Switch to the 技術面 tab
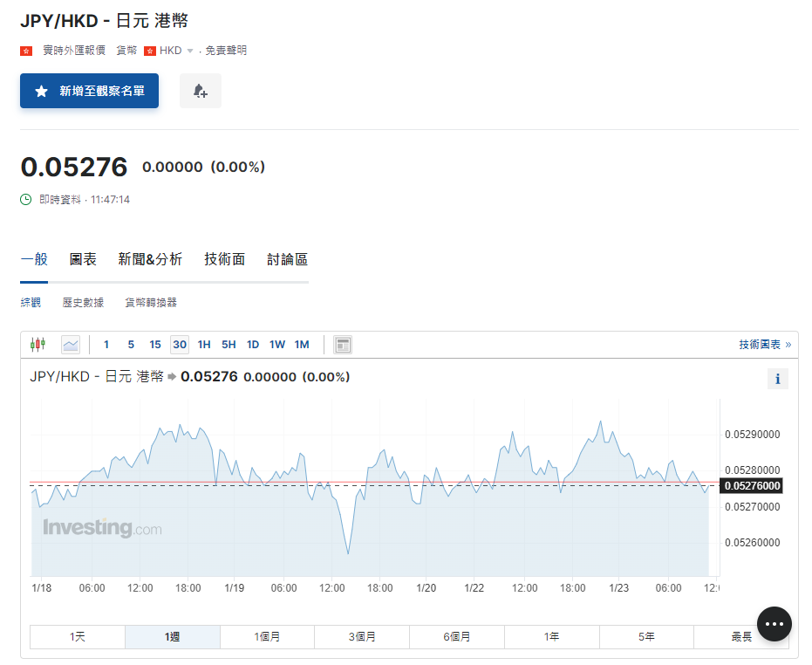 [224, 259]
